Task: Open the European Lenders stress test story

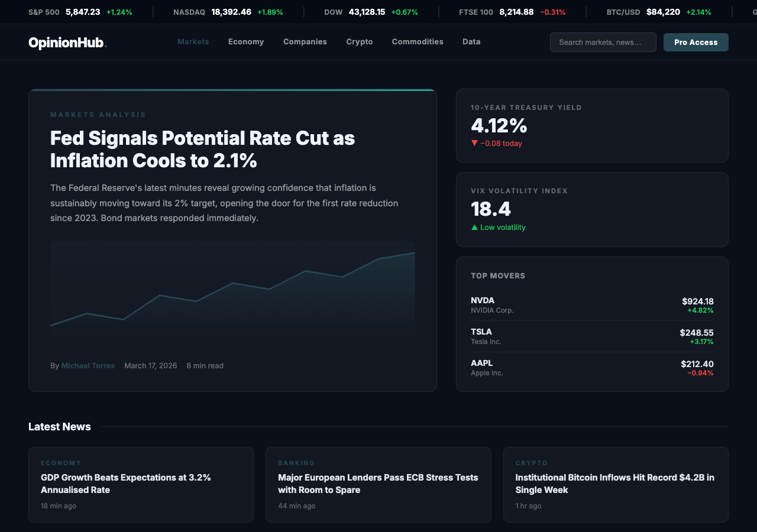Action: coord(378,484)
